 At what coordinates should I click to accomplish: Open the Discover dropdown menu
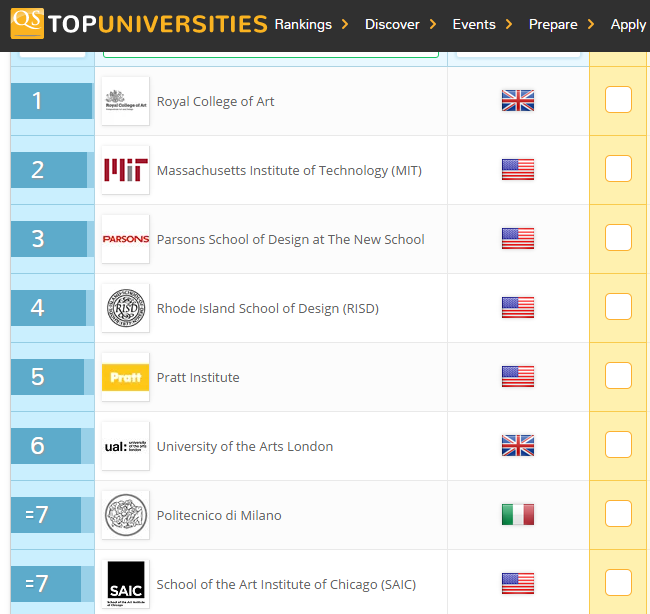[x=400, y=24]
